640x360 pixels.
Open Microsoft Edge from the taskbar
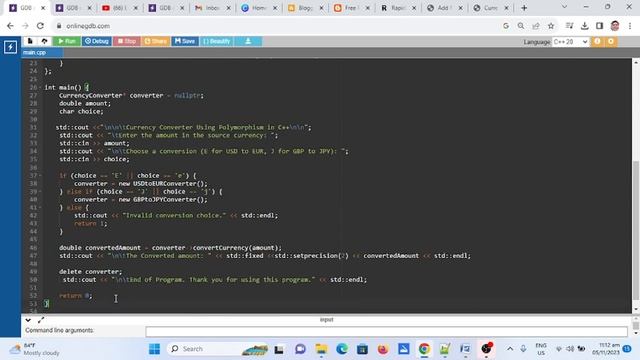(342, 349)
